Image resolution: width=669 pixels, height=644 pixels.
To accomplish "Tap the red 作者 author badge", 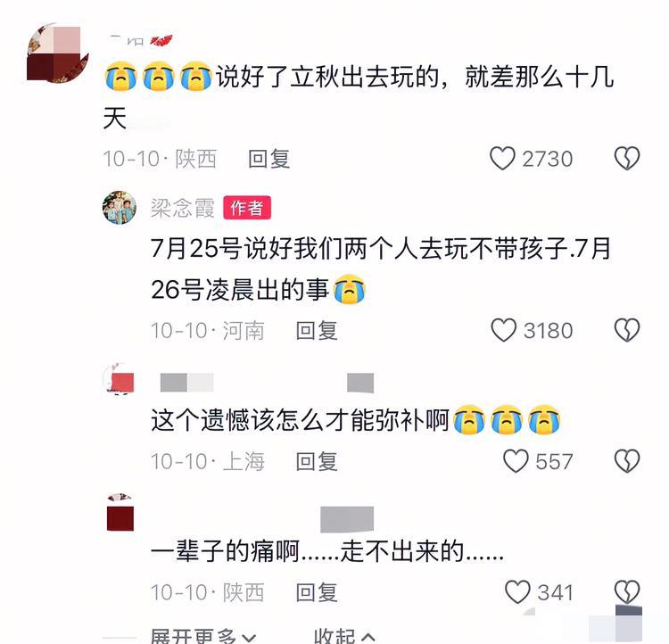I will click(x=247, y=208).
